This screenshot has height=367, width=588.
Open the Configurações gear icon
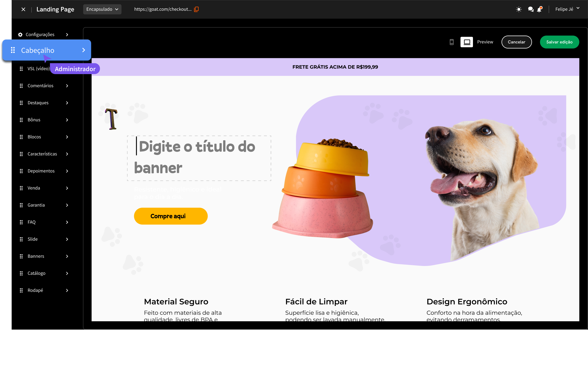pos(20,34)
